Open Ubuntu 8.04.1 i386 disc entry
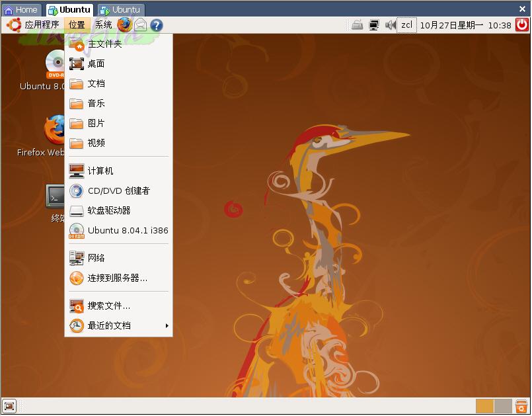Viewport: 532px width, 416px height. pos(119,231)
